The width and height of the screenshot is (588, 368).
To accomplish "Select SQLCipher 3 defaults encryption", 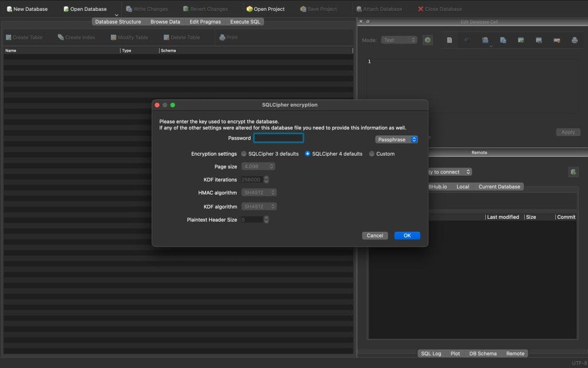I will 243,153.
